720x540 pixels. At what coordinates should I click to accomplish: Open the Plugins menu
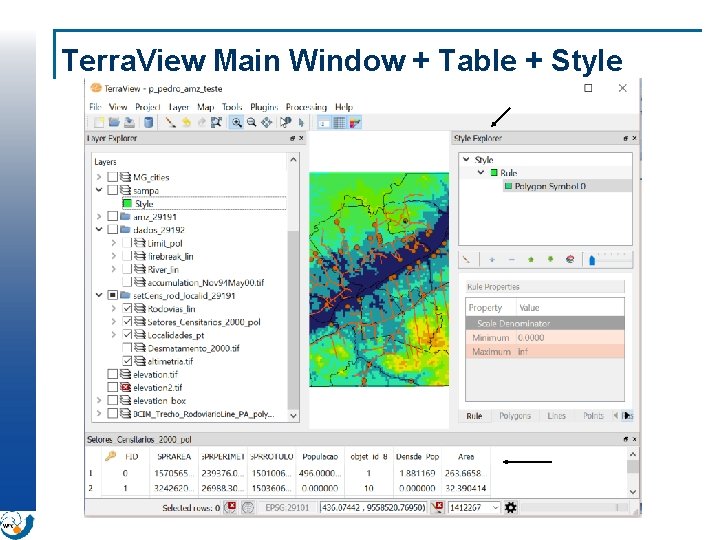click(x=264, y=107)
